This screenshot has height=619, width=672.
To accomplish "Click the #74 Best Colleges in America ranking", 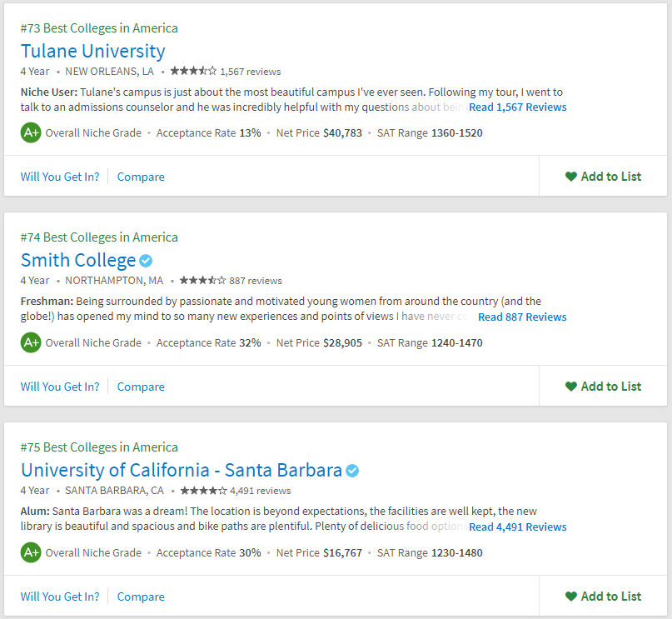I will (x=99, y=237).
